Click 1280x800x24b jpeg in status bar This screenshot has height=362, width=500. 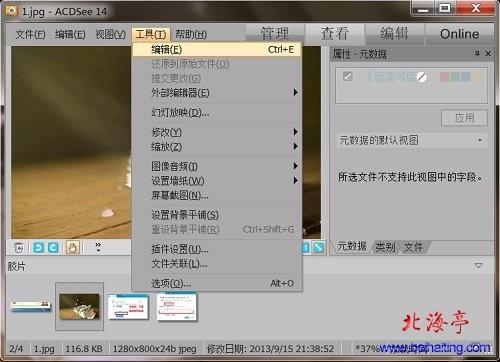(x=154, y=349)
